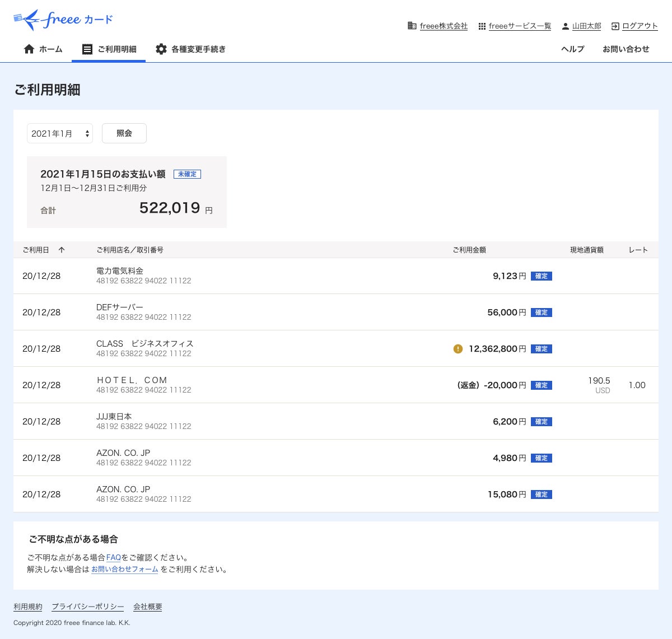Open the お問い合わせ menu item

coord(626,49)
